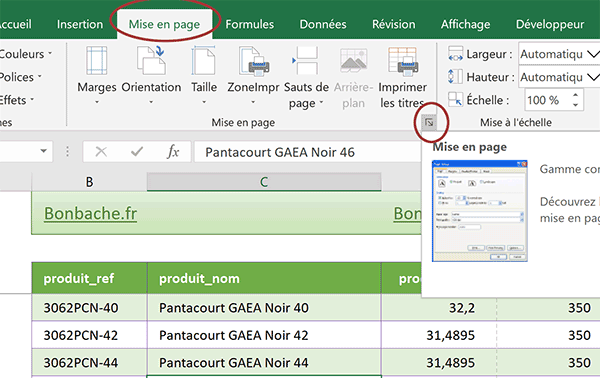Click the Largeur width icon

coord(455,54)
